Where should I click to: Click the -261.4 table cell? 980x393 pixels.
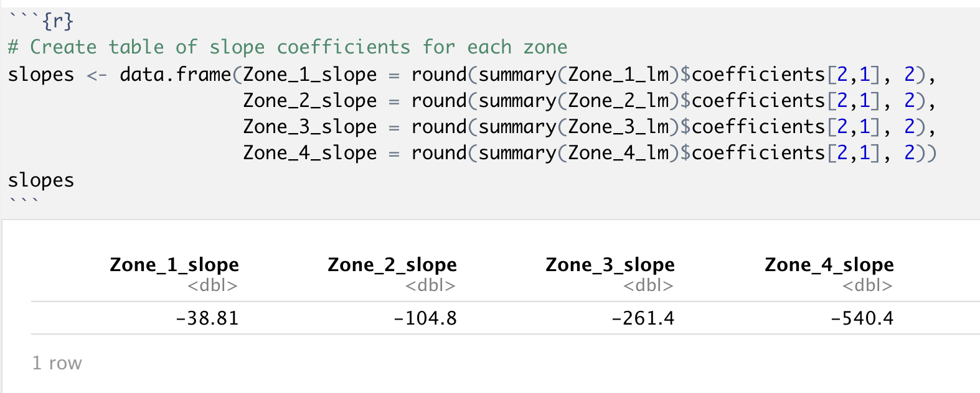click(x=643, y=318)
